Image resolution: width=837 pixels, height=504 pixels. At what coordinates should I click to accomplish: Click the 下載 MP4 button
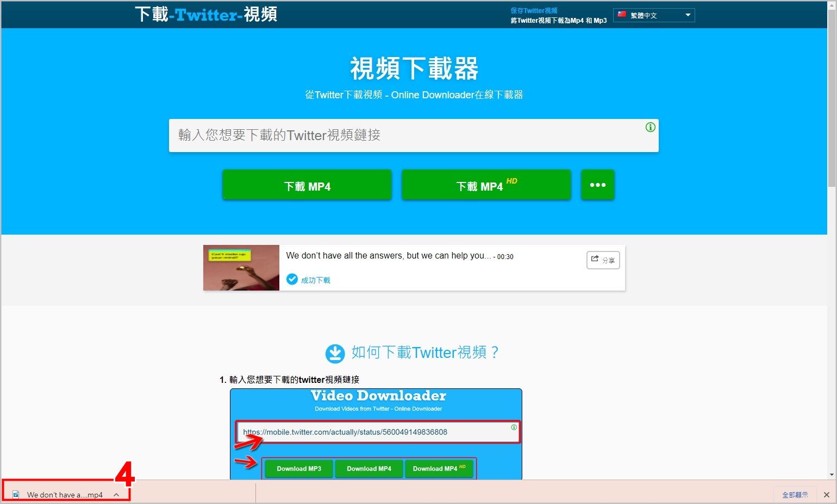tap(307, 185)
